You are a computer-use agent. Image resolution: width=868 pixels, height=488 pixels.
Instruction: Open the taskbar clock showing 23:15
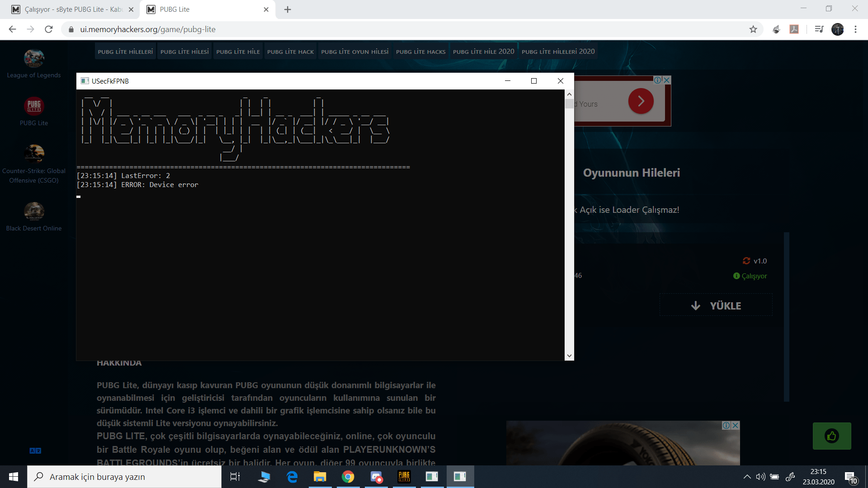818,477
